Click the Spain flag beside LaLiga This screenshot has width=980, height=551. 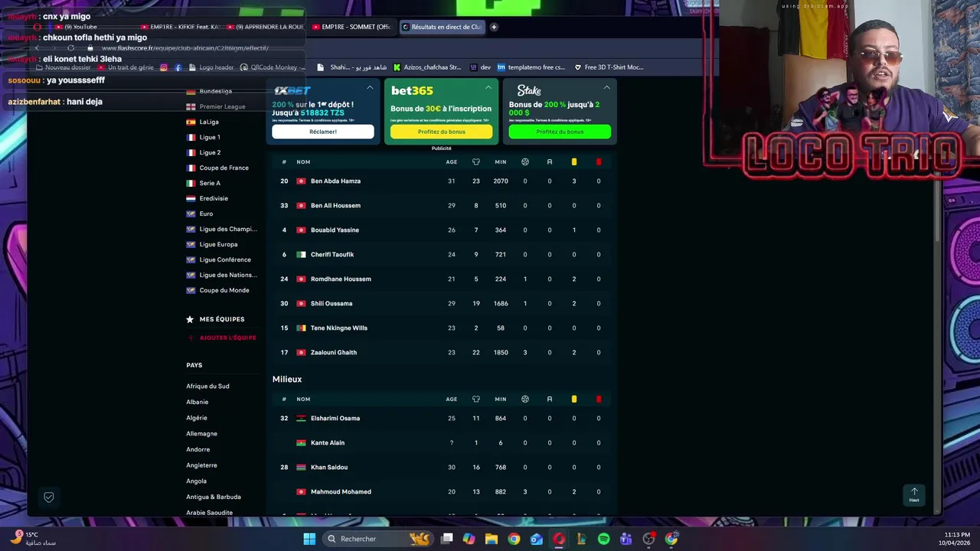pos(191,122)
